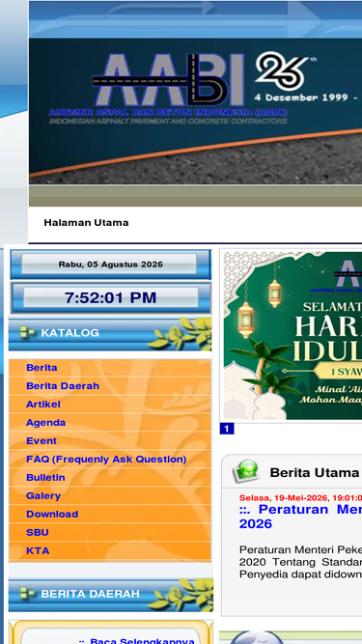Viewport: 362px width, 644px height.
Task: Open the SBU link
Action: tap(38, 532)
